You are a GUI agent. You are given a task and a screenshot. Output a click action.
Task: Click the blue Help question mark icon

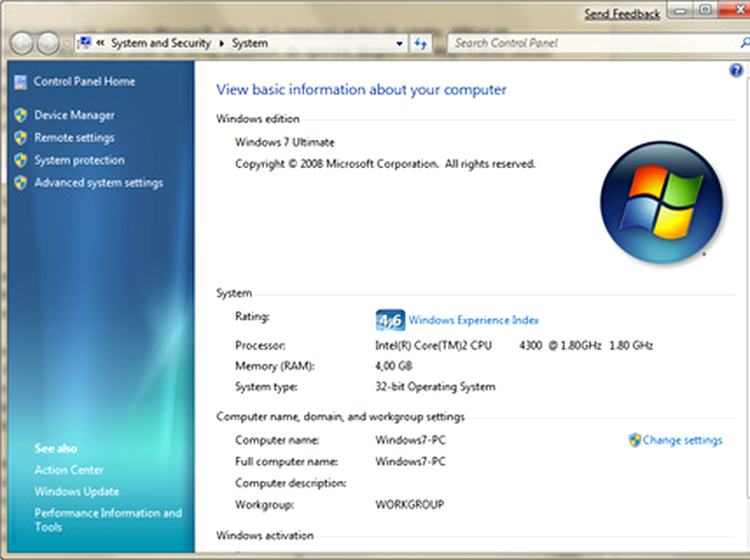(x=736, y=70)
